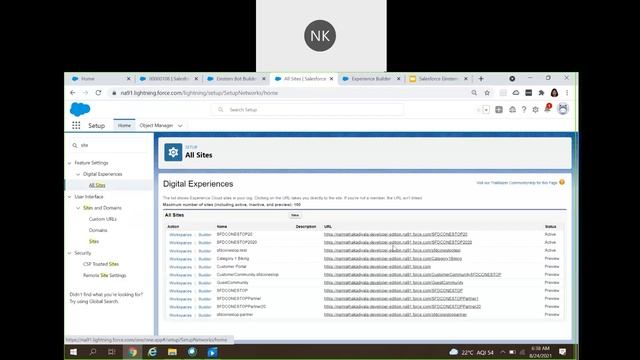
Task: Open File Explorer from the taskbar
Action: [172, 352]
